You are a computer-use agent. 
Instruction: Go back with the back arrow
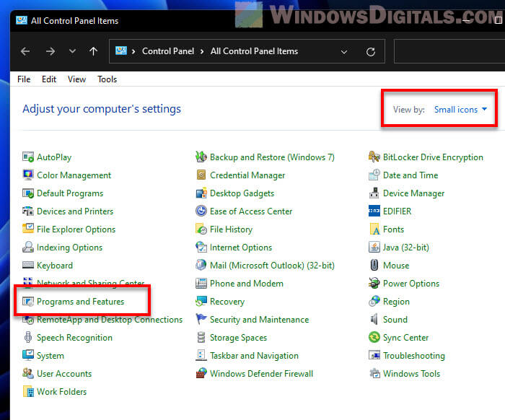point(25,51)
